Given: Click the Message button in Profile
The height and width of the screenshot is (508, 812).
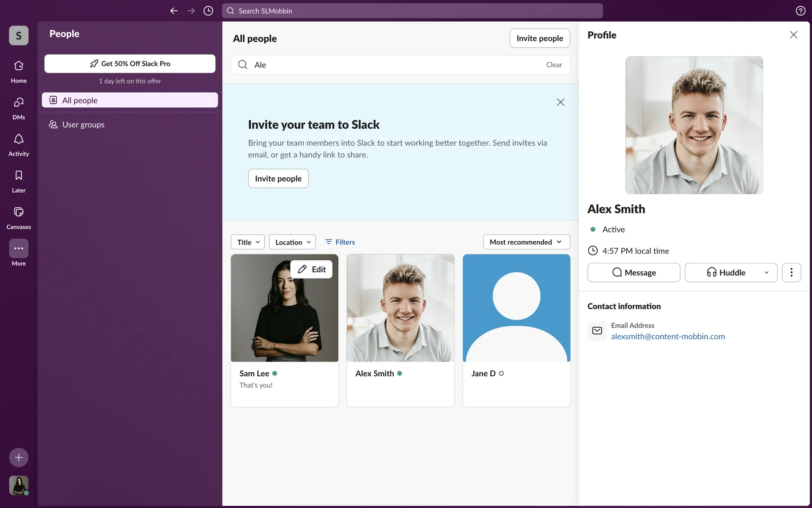Looking at the screenshot, I should point(634,273).
